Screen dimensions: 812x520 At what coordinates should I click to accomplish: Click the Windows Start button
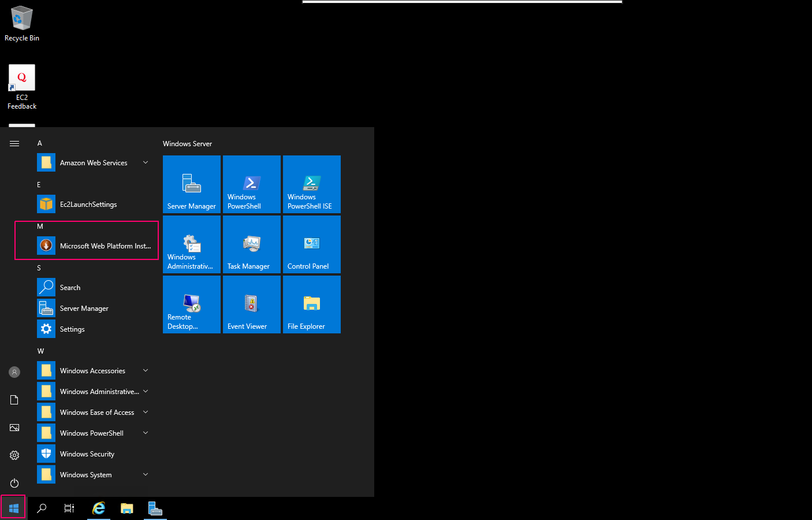pos(14,508)
